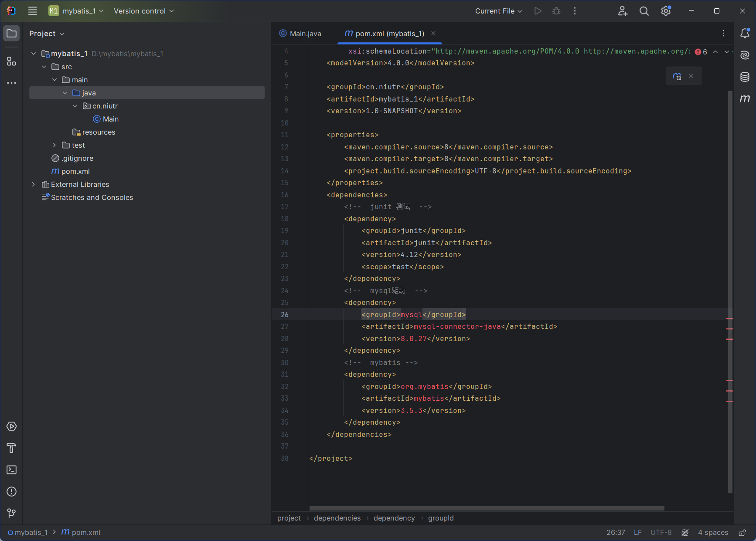Open the Terminal tool window
756x541 pixels.
pos(11,470)
